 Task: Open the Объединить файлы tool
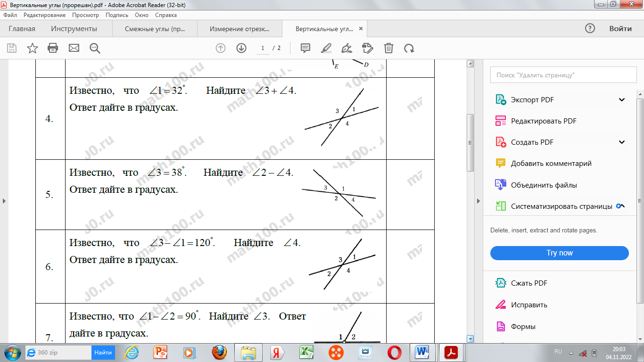[x=544, y=185]
